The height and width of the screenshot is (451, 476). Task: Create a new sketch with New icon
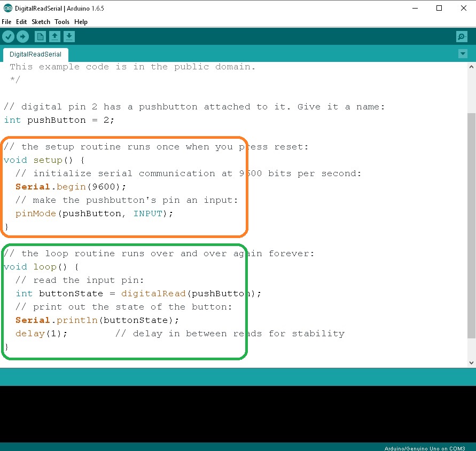[40, 37]
